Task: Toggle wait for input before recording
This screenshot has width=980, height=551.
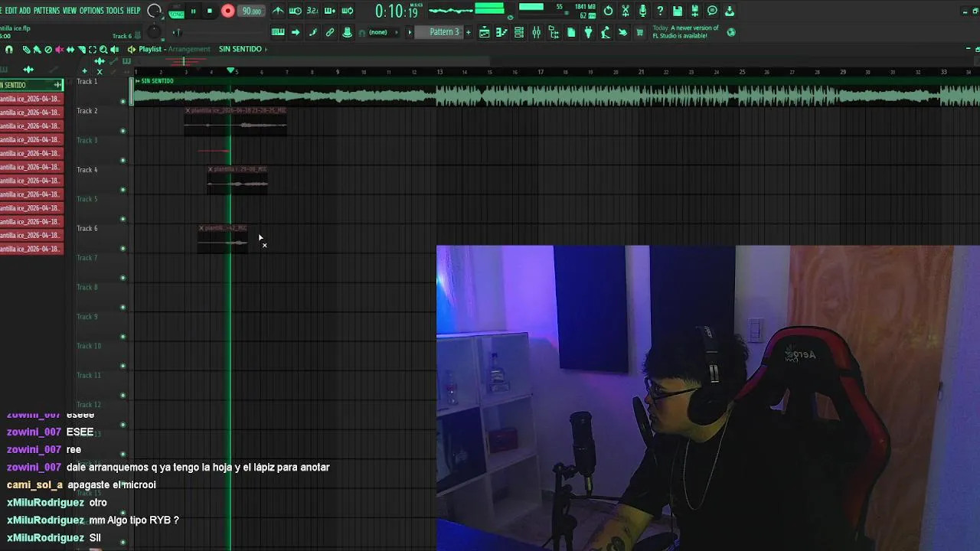Action: tap(295, 11)
